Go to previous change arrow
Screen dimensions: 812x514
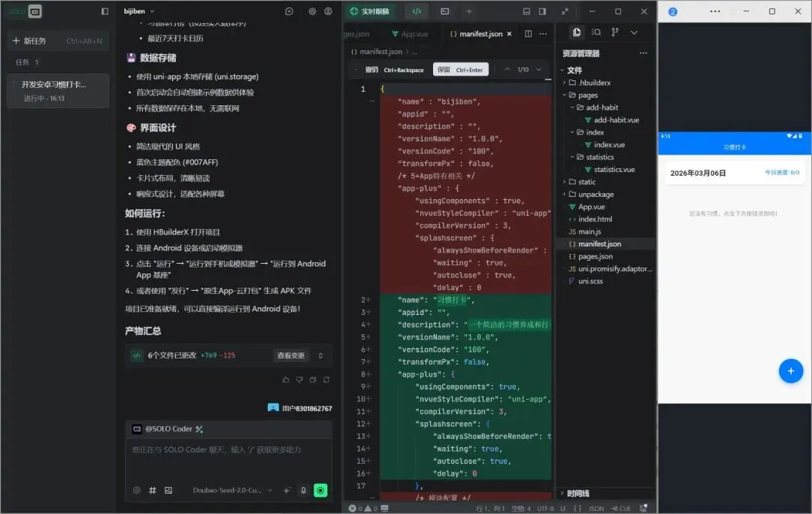coord(507,69)
